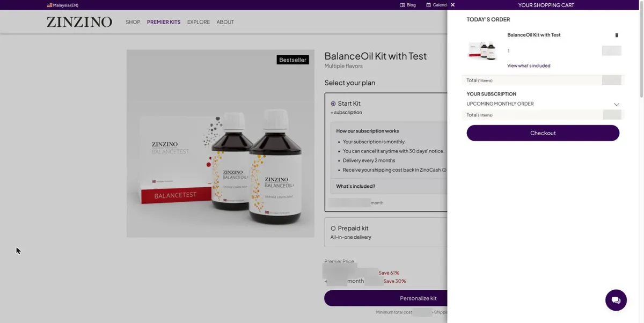This screenshot has height=323, width=644.
Task: Click cart item name BalanceOil Kit with Test
Action: click(534, 35)
